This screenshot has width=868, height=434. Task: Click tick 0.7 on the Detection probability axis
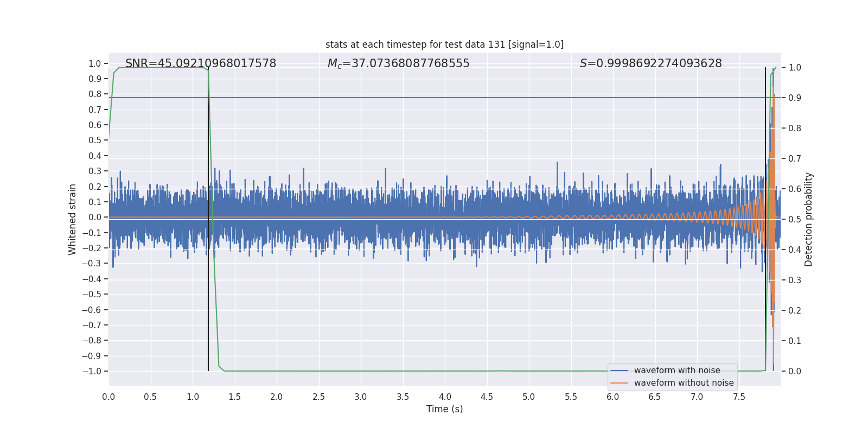pyautogui.click(x=795, y=158)
